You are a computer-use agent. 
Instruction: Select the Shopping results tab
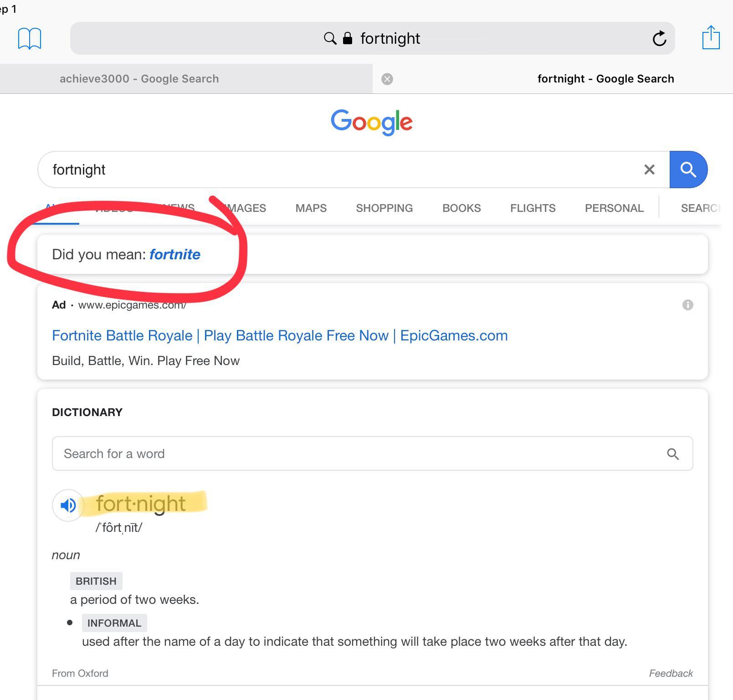(384, 208)
